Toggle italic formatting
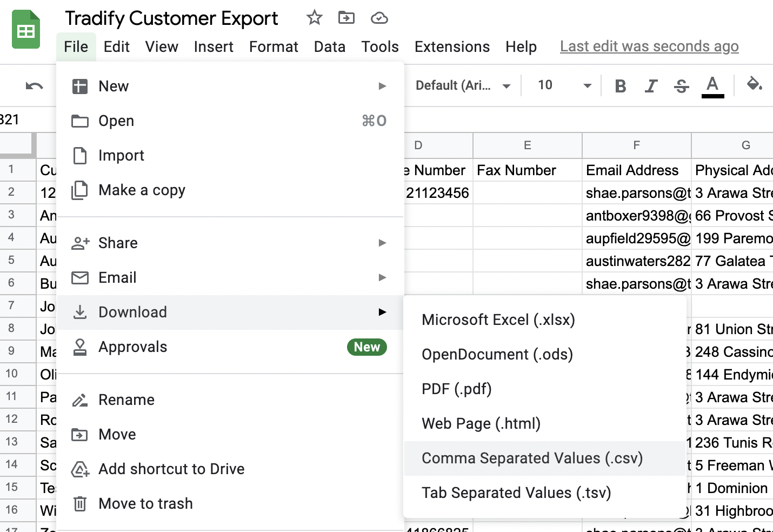Screen dimensions: 773x532 tap(651, 85)
